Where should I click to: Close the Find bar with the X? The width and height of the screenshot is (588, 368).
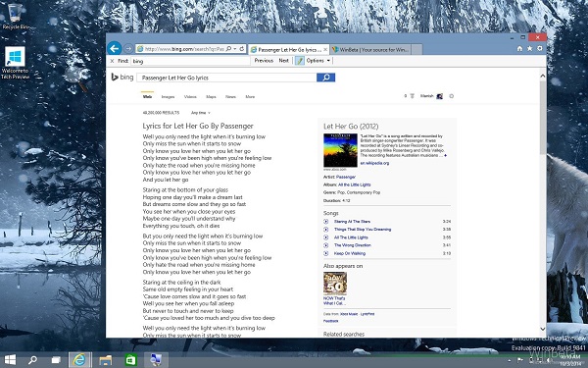112,61
